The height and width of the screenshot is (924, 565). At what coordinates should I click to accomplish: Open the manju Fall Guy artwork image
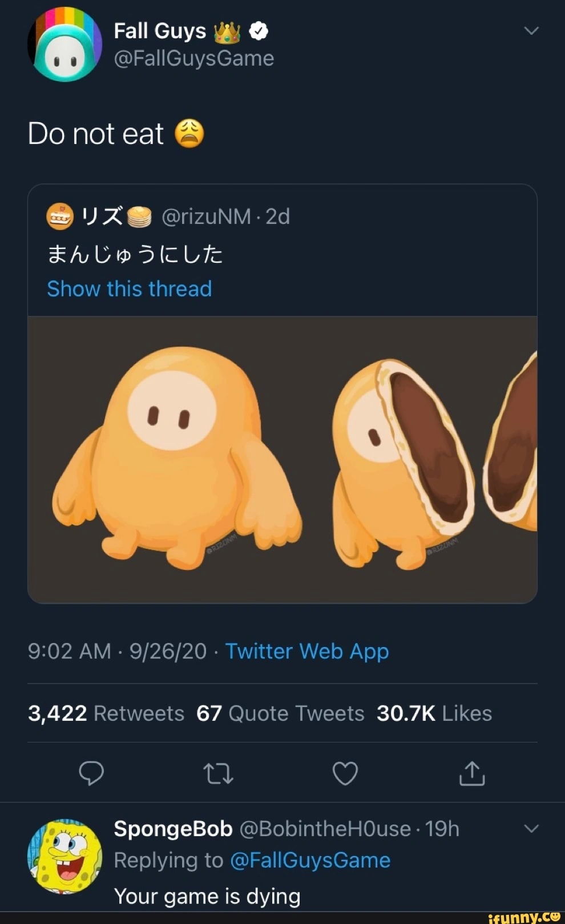282,459
